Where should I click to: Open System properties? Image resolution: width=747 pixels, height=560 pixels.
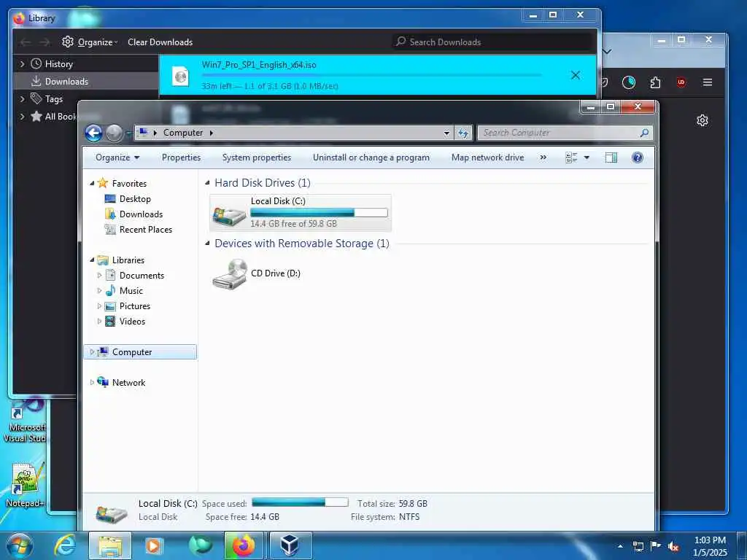[x=256, y=157]
